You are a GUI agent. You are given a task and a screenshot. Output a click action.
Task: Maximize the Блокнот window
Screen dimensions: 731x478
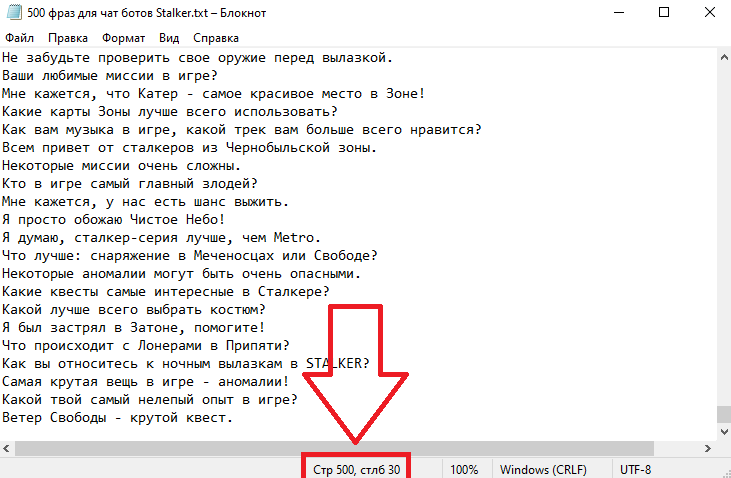[664, 13]
